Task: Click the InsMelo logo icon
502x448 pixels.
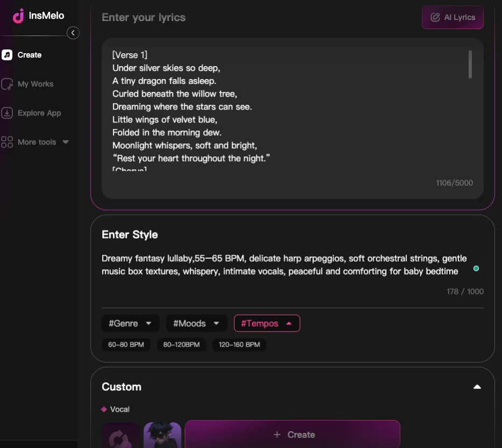Action: (18, 16)
